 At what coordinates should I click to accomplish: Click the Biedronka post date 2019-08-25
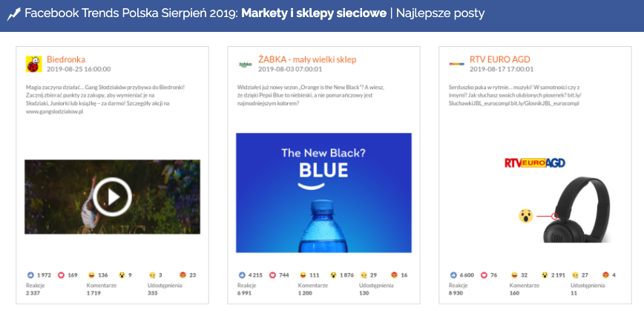point(79,69)
